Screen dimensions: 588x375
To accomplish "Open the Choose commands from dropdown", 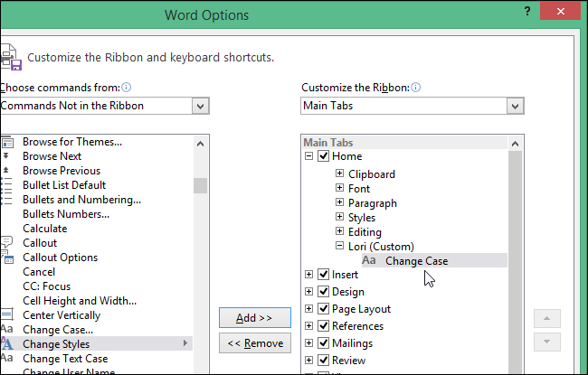I will (x=200, y=106).
